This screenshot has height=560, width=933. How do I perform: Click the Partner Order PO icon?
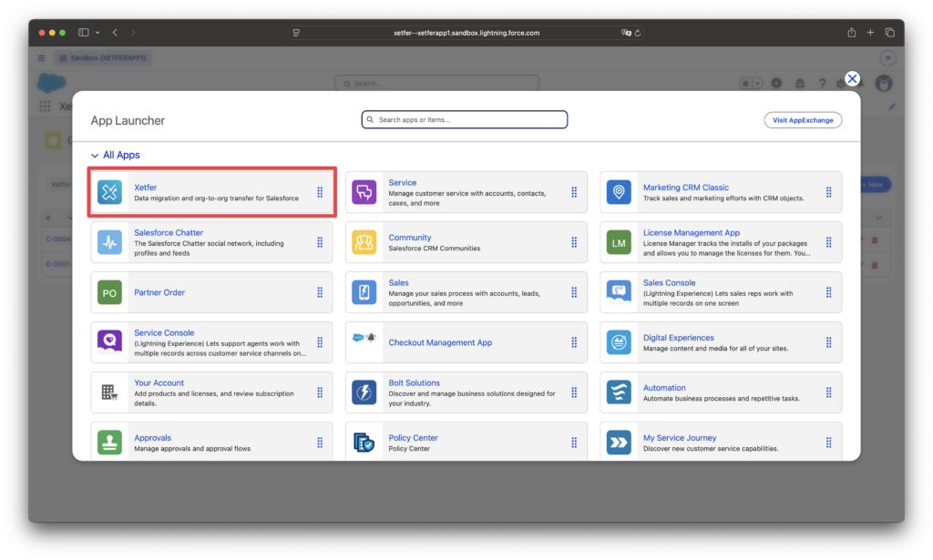pyautogui.click(x=109, y=292)
